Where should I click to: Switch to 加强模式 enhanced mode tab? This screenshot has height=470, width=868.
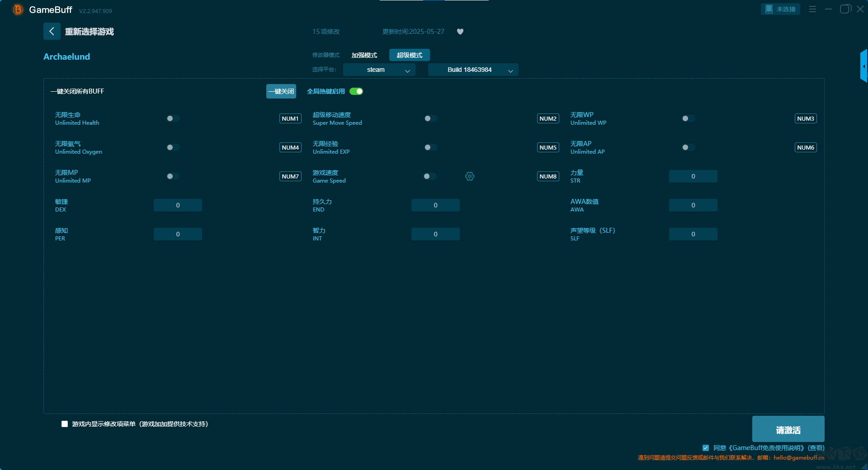364,55
